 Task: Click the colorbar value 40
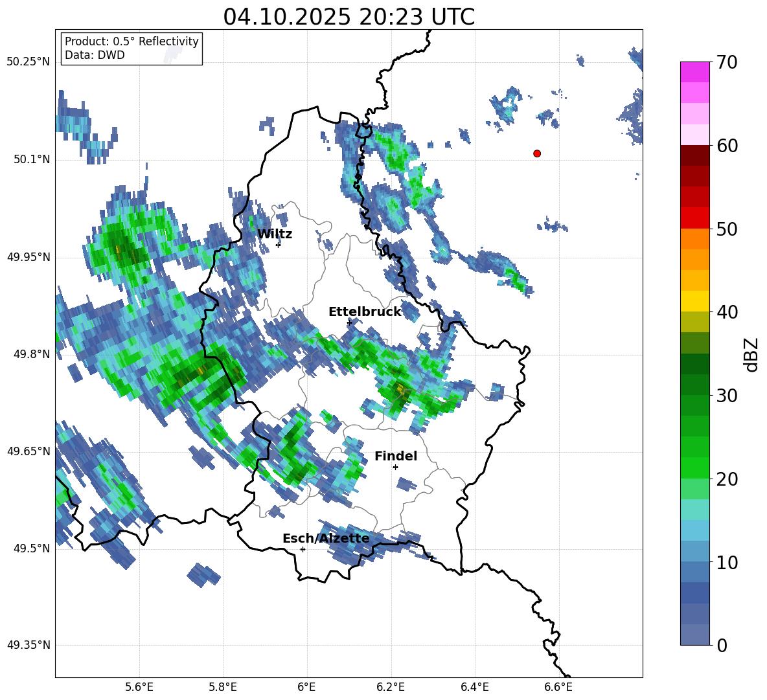(x=727, y=312)
